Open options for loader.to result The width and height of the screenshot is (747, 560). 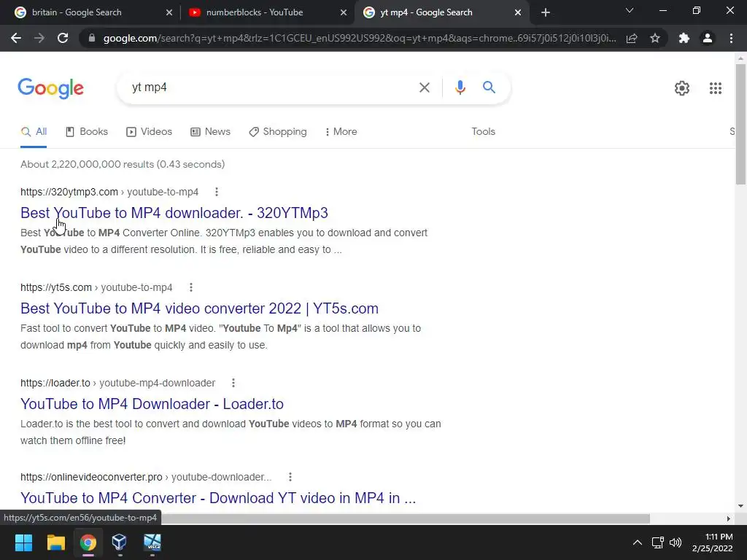coord(233,383)
